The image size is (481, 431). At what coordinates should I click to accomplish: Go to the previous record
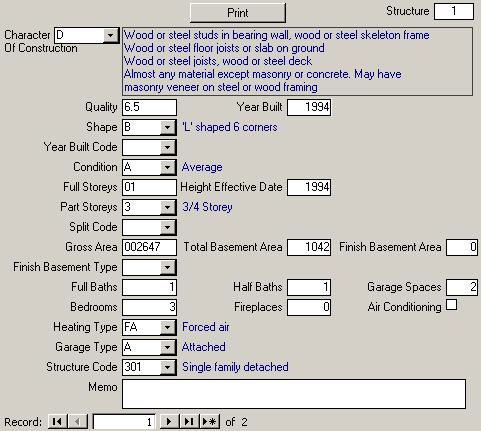click(78, 422)
